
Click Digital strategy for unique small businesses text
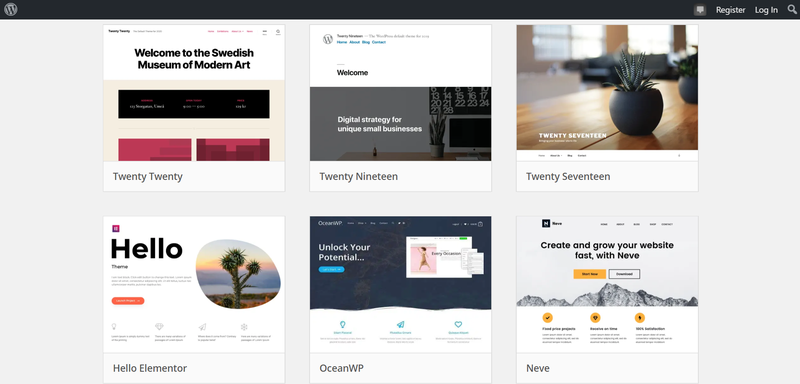pos(380,124)
